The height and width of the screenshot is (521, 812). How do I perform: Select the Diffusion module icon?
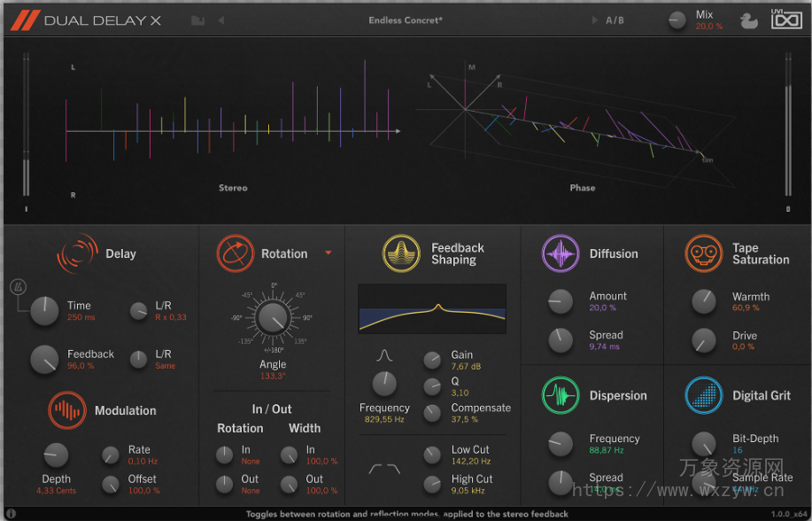561,253
